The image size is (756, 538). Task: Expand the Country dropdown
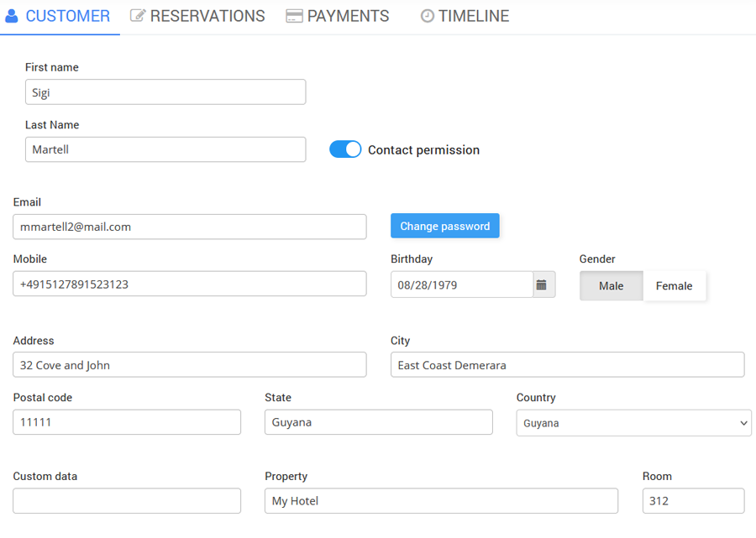(633, 423)
